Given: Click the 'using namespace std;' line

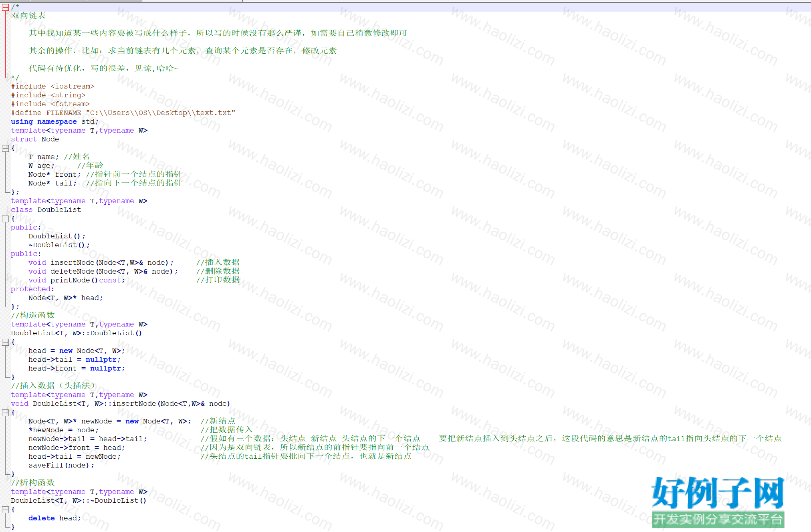Looking at the screenshot, I should [54, 121].
